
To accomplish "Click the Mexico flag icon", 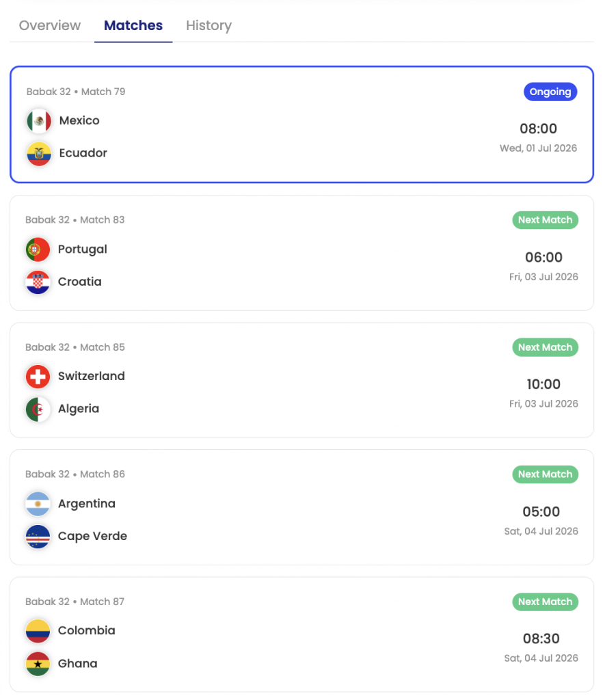I will pos(39,121).
